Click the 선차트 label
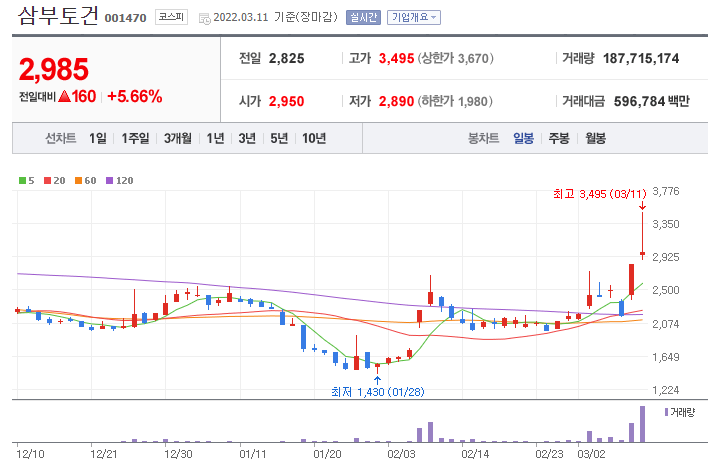This screenshot has width=708, height=468. (61, 138)
